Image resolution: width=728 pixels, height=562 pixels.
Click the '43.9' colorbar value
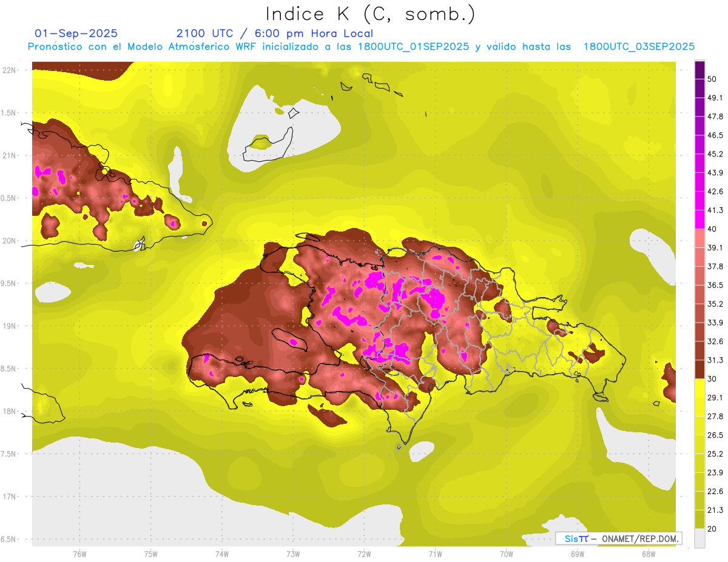715,173
